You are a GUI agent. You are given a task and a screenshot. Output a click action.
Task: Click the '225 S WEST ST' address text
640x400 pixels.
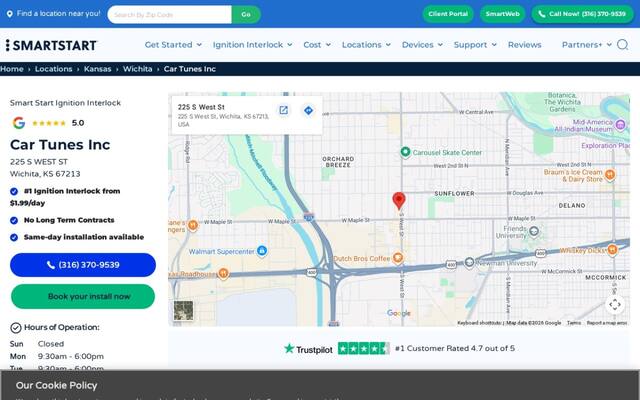[x=39, y=162]
